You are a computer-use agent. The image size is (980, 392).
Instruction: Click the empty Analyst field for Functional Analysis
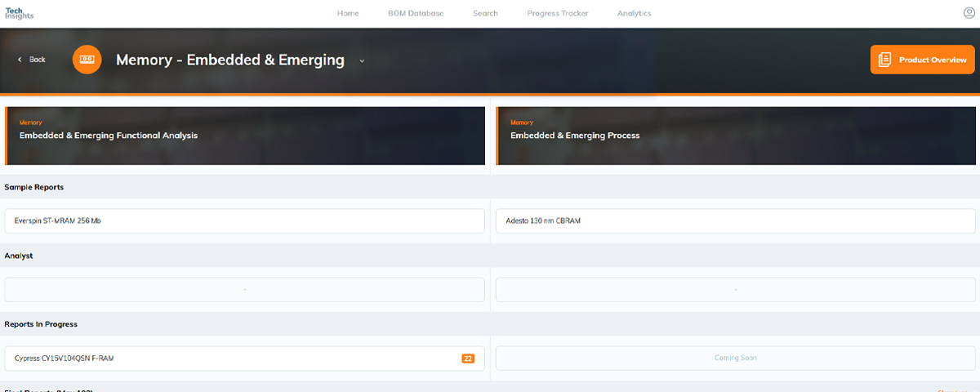coord(245,290)
